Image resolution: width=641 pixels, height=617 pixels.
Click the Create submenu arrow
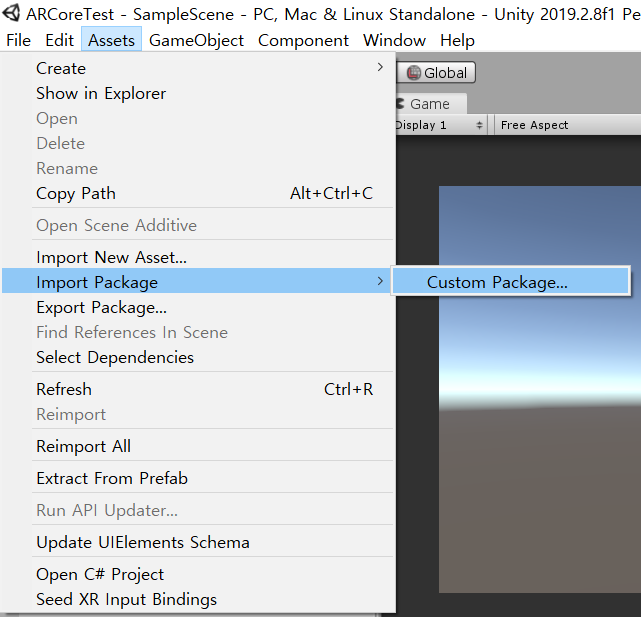[x=380, y=67]
